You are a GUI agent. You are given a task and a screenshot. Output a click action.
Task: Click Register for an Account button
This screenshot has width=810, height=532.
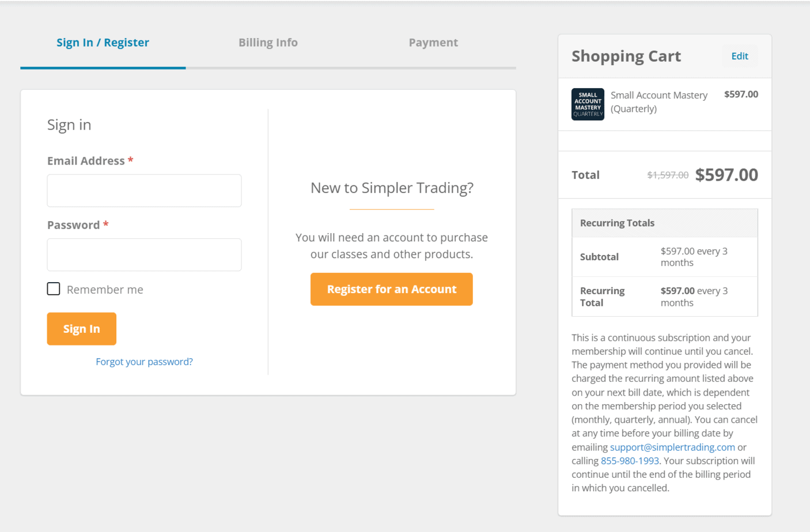tap(392, 289)
